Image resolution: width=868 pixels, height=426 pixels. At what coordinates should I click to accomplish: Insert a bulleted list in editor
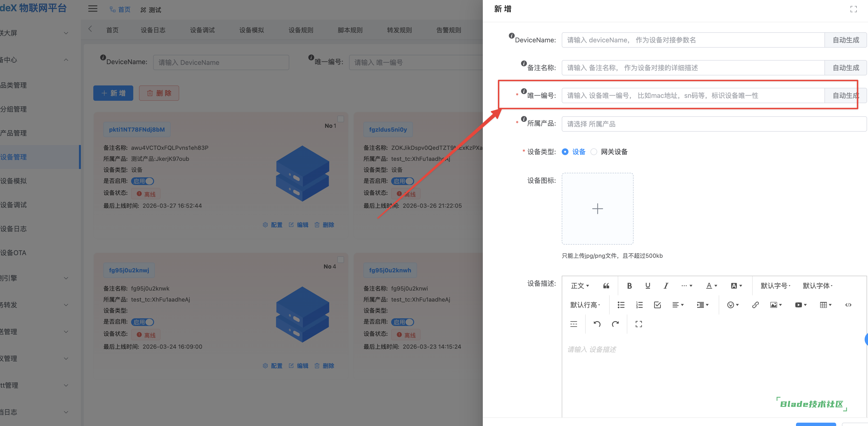coord(621,305)
